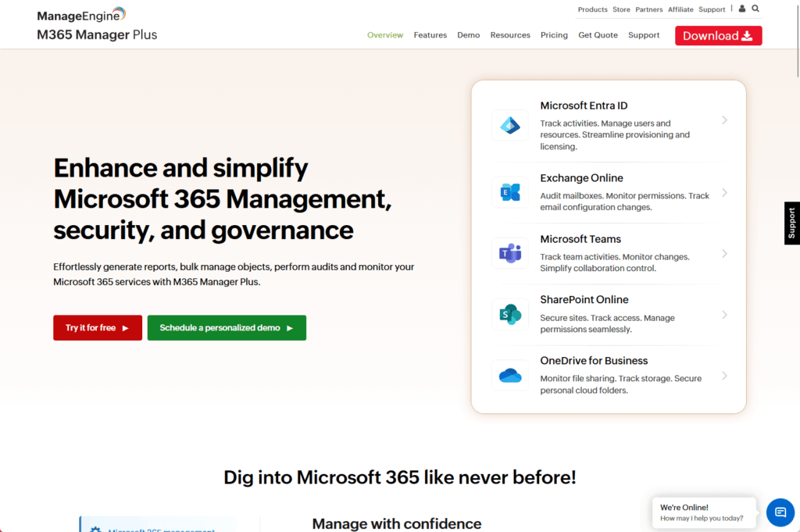Click 'Manage with confidence' heading
The width and height of the screenshot is (800, 532).
(396, 524)
